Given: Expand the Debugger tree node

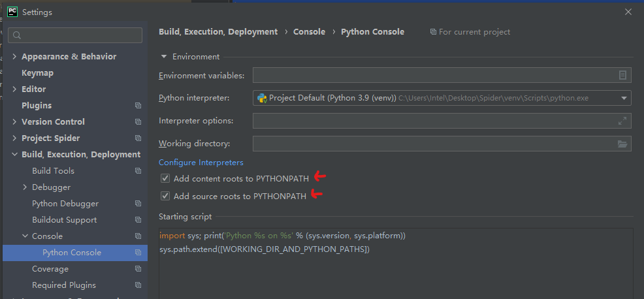Looking at the screenshot, I should 25,187.
